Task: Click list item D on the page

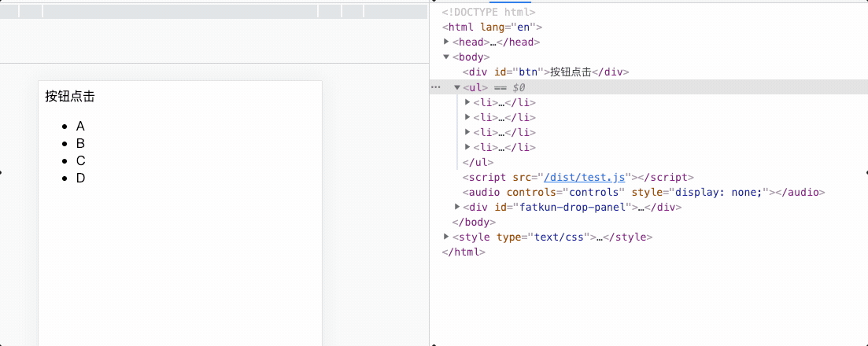Action: [80, 178]
